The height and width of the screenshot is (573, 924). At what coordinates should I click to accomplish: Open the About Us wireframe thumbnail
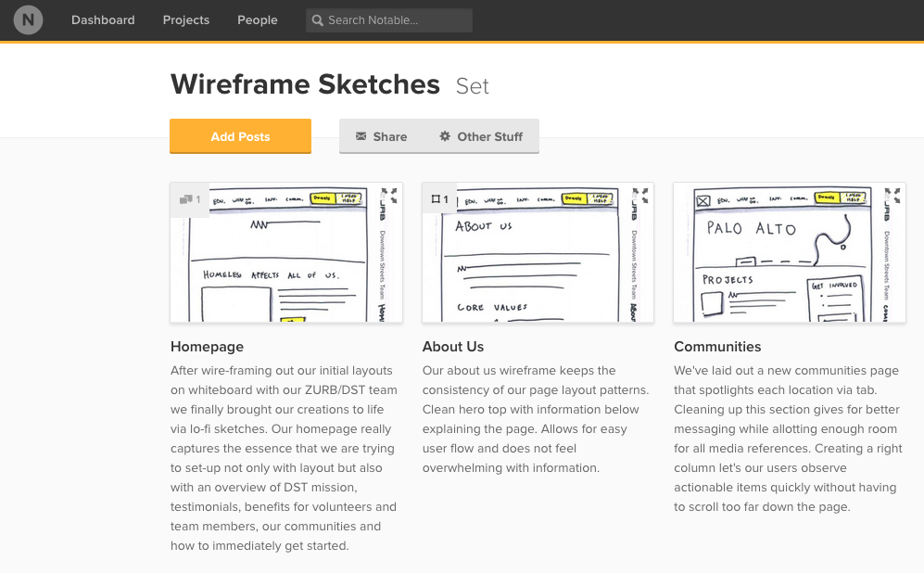pyautogui.click(x=538, y=252)
